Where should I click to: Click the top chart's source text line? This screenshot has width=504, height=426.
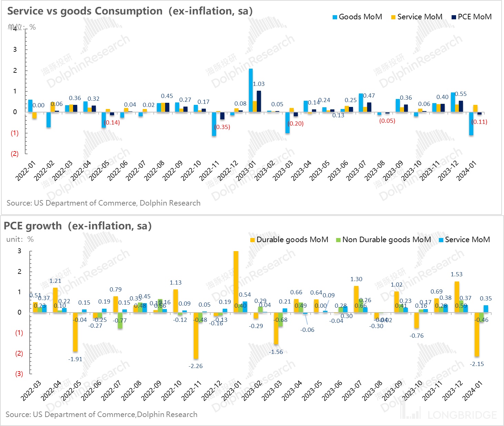pos(103,203)
